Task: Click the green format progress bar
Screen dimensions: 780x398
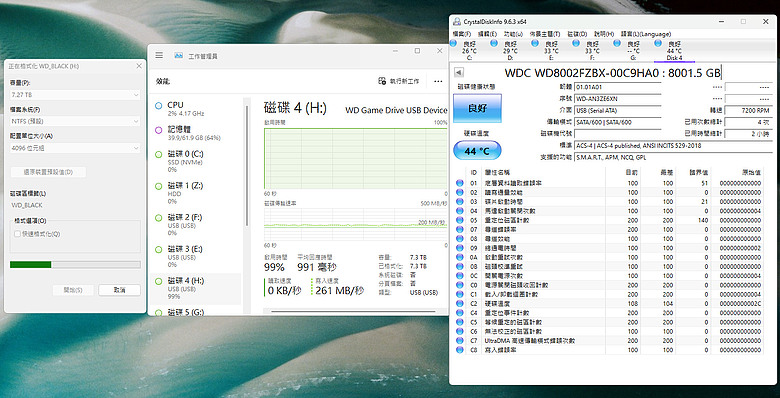Action: coord(75,265)
